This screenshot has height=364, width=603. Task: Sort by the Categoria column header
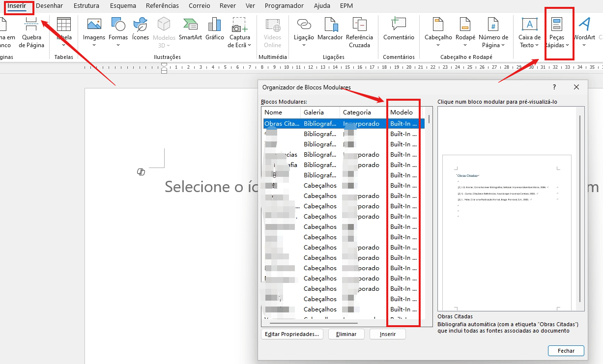(x=364, y=112)
